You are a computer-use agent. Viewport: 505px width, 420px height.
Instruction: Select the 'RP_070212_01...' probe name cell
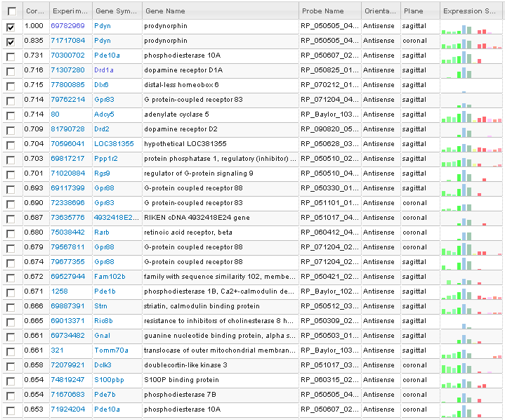329,85
